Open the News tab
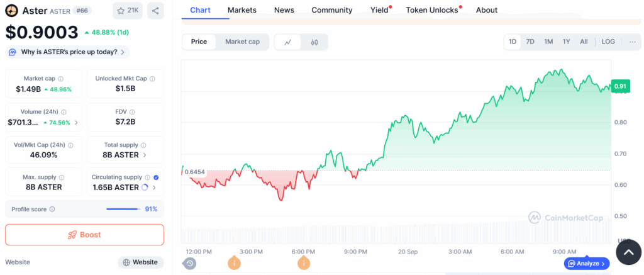Image resolution: width=644 pixels, height=275 pixels. (x=284, y=10)
